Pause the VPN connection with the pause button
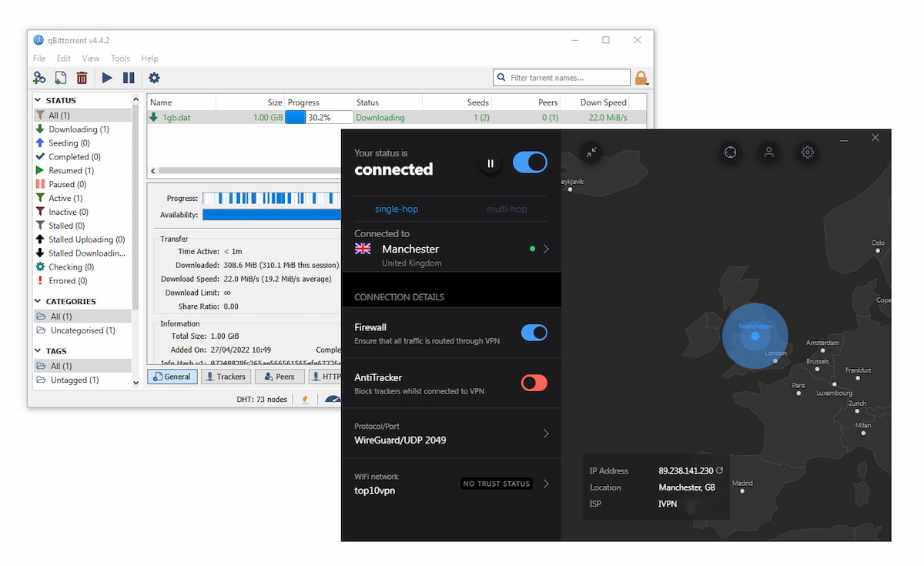Viewport: 924px width, 566px height. pos(490,162)
